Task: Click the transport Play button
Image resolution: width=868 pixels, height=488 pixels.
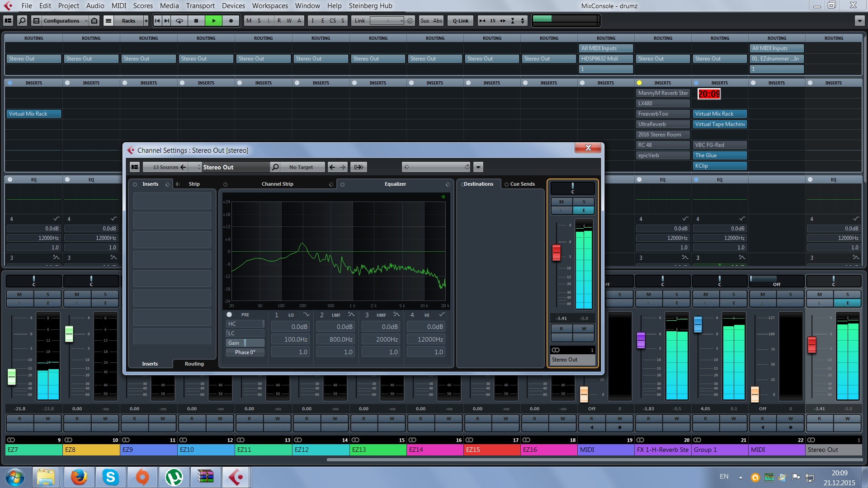Action: 213,21
